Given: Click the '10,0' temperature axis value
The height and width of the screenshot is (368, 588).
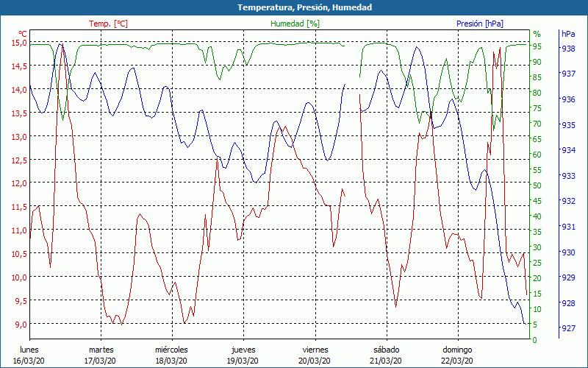Looking at the screenshot, I should 19,277.
